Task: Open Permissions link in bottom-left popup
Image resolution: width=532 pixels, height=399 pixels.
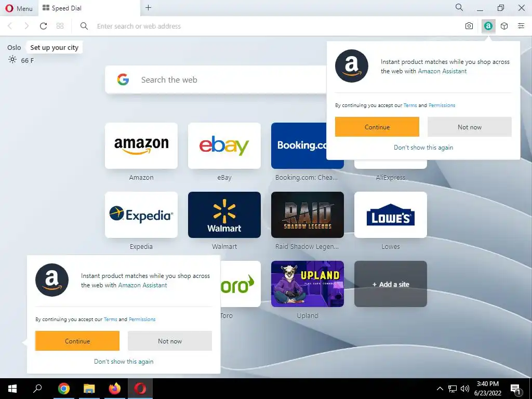Action: (142, 320)
